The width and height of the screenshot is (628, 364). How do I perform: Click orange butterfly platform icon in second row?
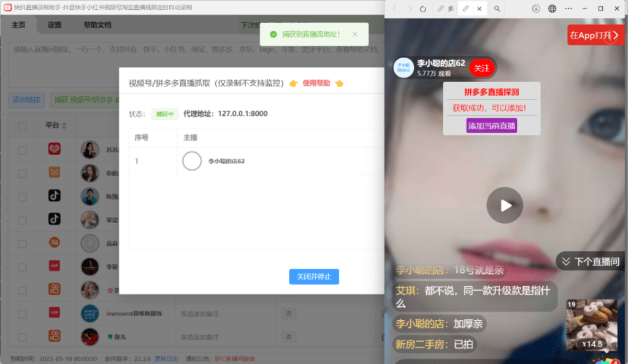pyautogui.click(x=55, y=172)
